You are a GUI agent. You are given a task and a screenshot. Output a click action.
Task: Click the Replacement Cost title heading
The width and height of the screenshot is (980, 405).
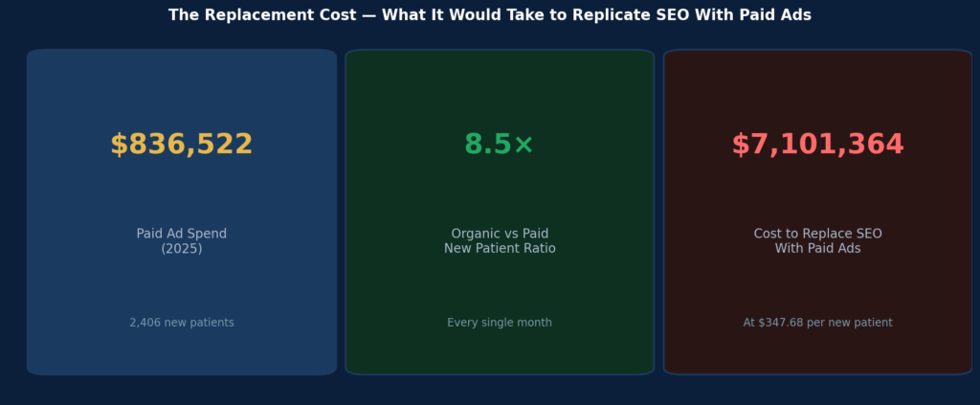click(490, 15)
